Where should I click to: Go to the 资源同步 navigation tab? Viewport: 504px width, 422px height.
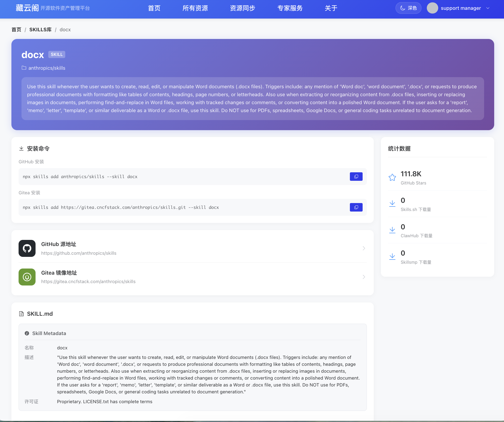pos(242,8)
